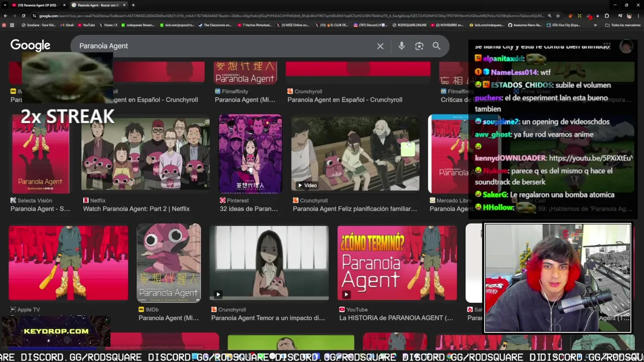
Task: Bookmark this page with star icon
Action: click(x=558, y=16)
